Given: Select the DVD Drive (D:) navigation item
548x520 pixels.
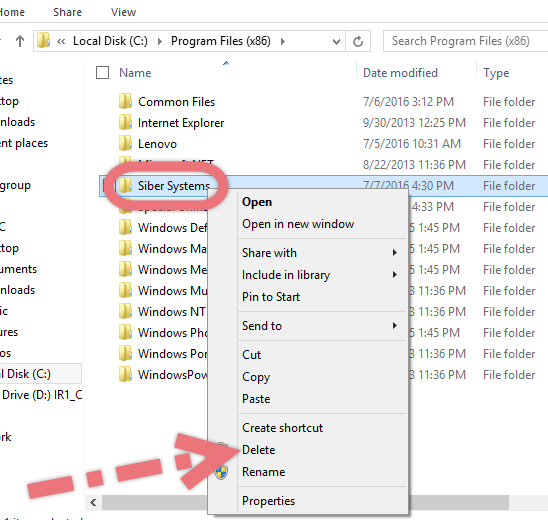Looking at the screenshot, I should coord(41,395).
